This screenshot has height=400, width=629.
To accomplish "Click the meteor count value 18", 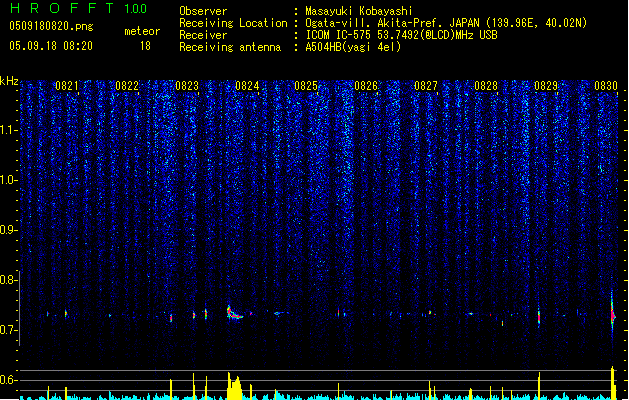I will click(145, 46).
